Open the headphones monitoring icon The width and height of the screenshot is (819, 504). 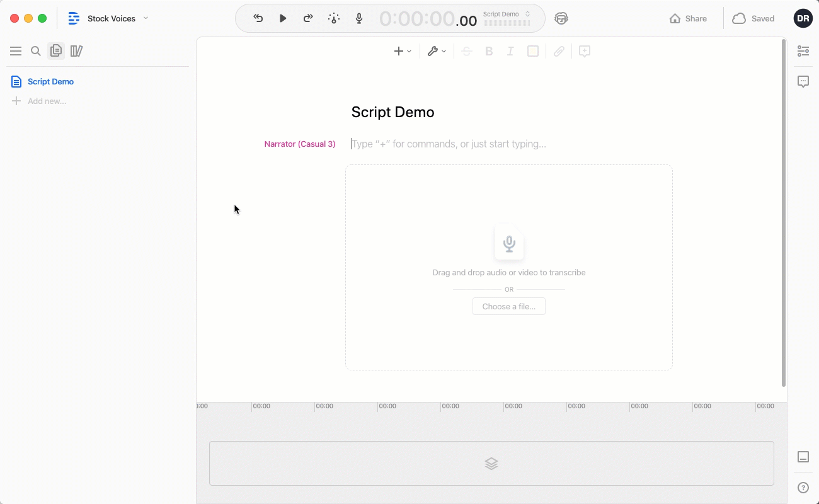pos(561,18)
